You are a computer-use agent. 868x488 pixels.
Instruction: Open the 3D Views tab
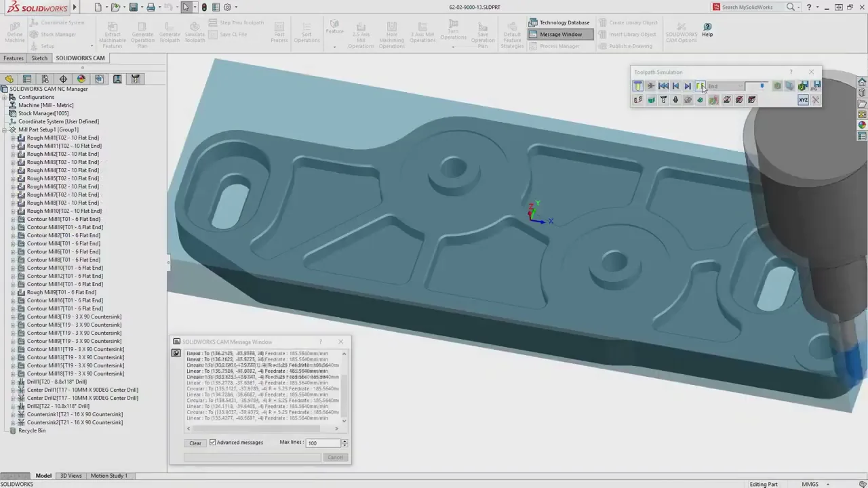[71, 476]
